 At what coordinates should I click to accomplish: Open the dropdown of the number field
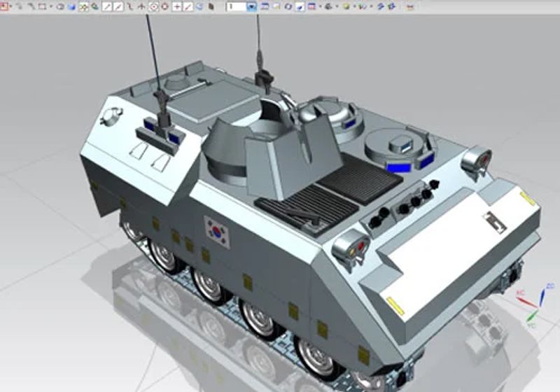[251, 7]
